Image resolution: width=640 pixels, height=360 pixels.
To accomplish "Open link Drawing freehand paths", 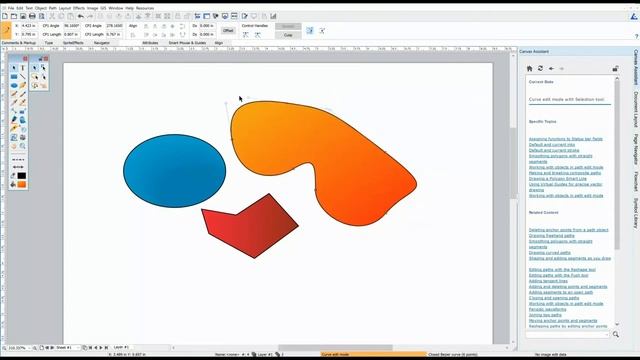I will (x=551, y=236).
